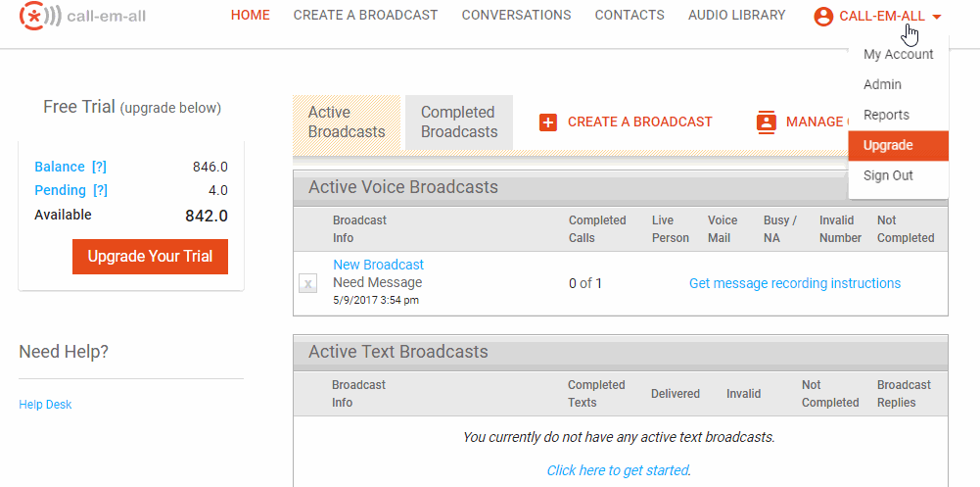Click the red CREATE A BROADCAST link
The width and height of the screenshot is (980, 487).
pos(640,122)
